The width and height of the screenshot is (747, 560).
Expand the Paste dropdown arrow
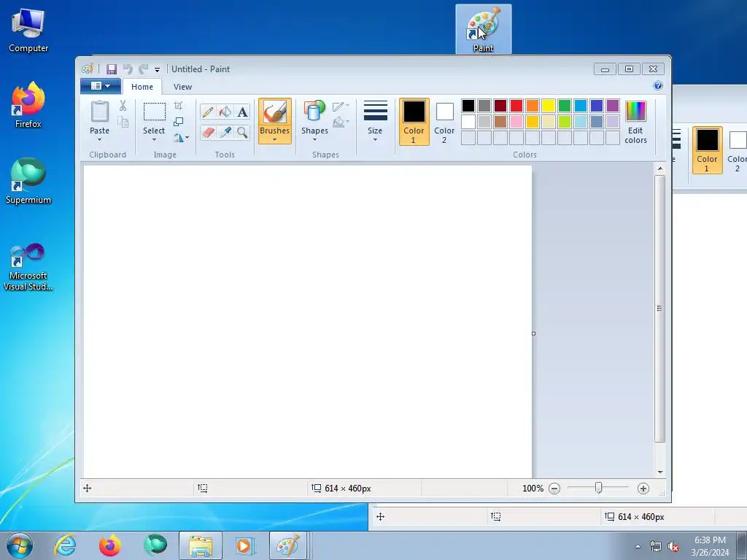point(99,140)
